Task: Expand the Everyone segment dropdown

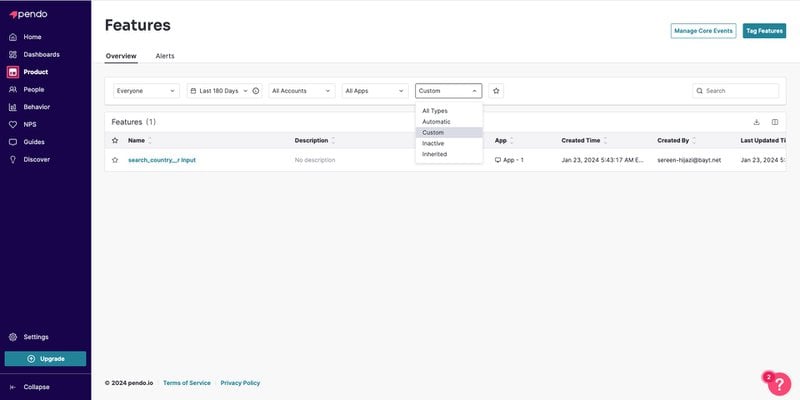Action: pyautogui.click(x=146, y=91)
